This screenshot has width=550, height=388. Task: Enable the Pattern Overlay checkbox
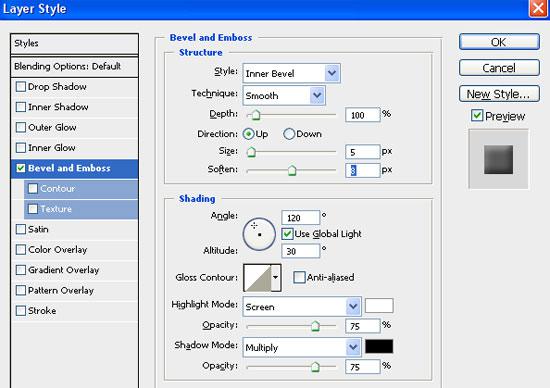coord(21,290)
